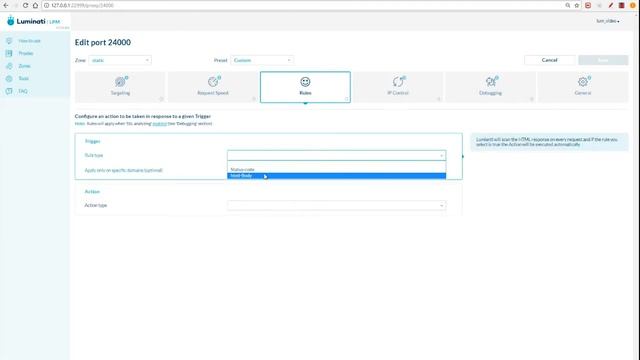
Task: Click the red pencil extension icon
Action: click(611, 5)
